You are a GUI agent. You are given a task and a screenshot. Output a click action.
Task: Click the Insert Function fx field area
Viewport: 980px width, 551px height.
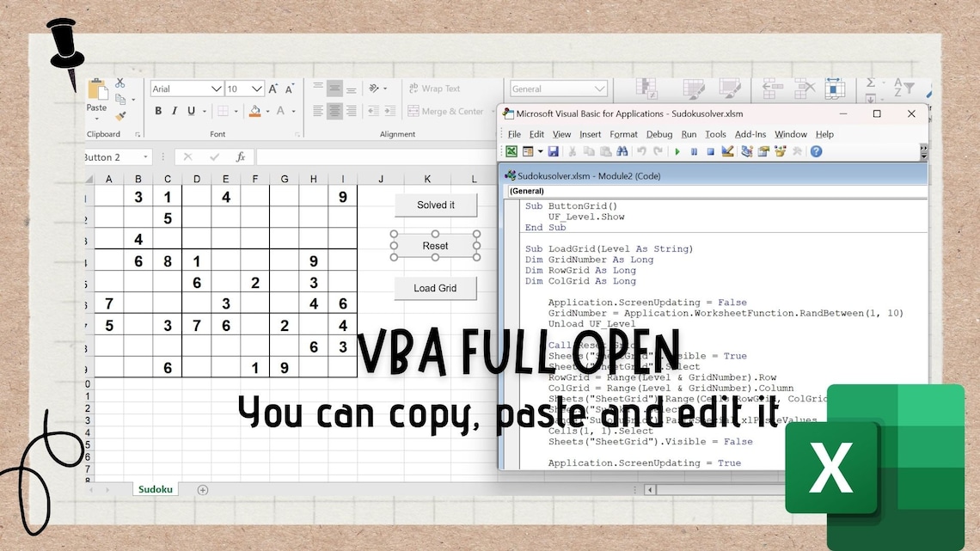pos(240,156)
